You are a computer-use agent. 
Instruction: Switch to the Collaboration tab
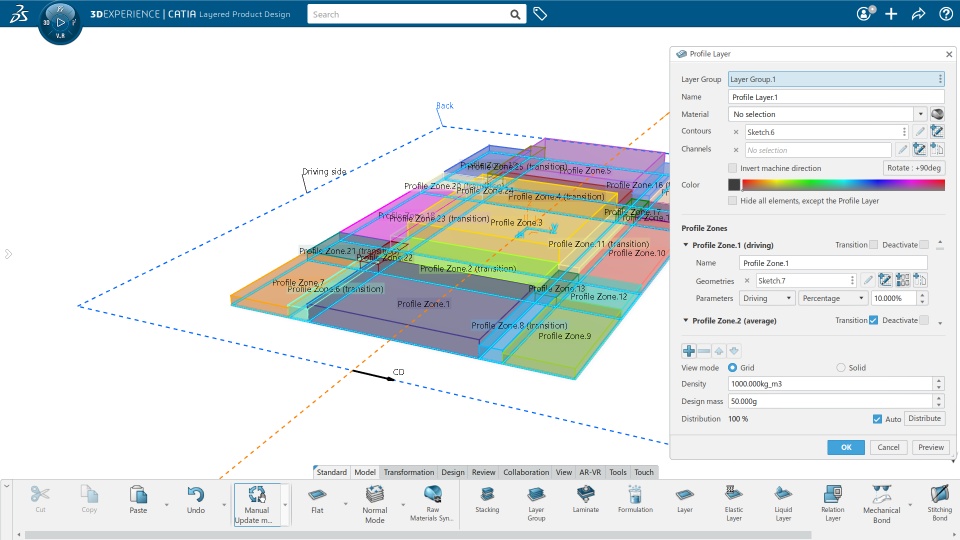[x=526, y=472]
